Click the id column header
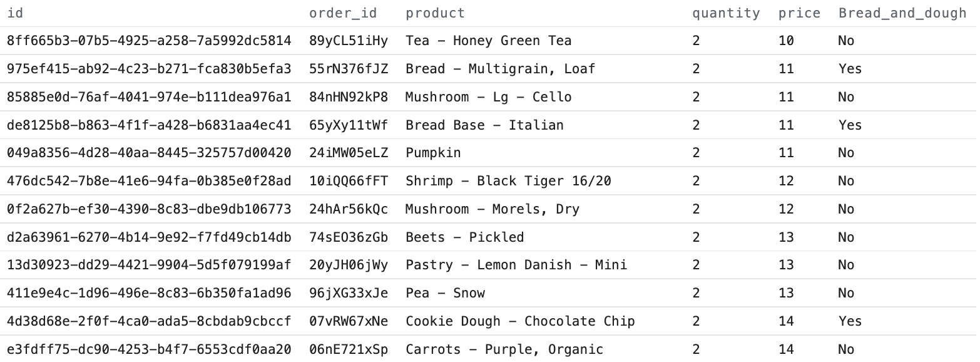980x362 pixels. tap(15, 13)
